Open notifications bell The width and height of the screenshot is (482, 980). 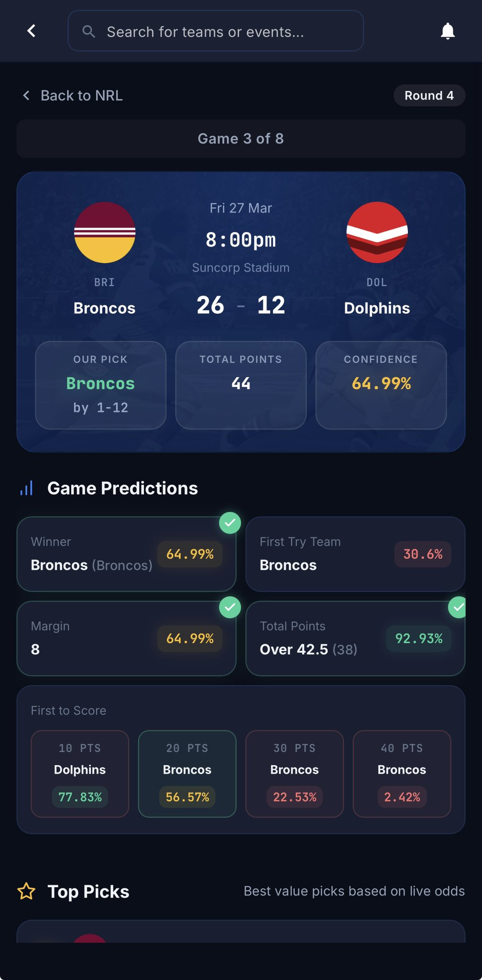(448, 31)
